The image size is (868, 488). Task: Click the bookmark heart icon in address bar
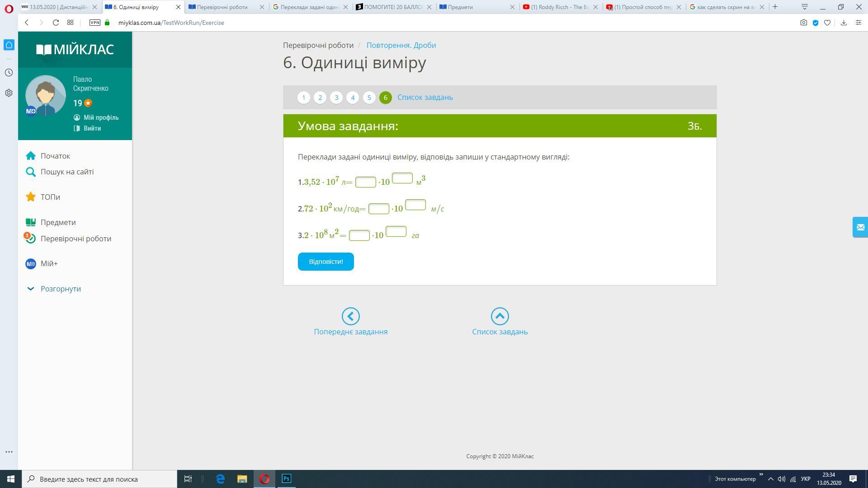(x=827, y=23)
